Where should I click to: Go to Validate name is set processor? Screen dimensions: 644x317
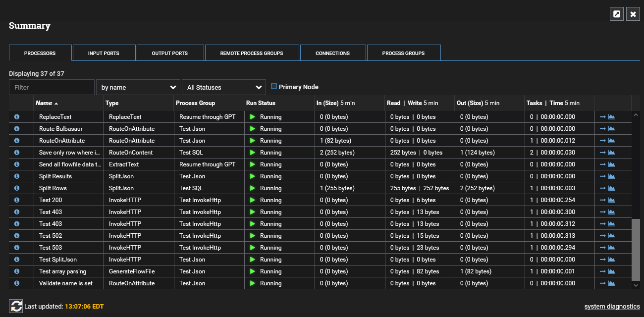pos(602,283)
